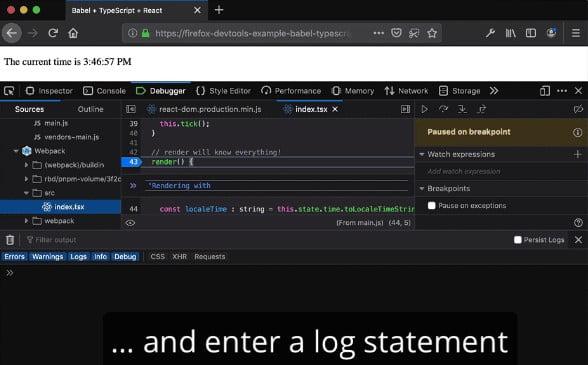Collapse Watch expressions section

tap(422, 155)
